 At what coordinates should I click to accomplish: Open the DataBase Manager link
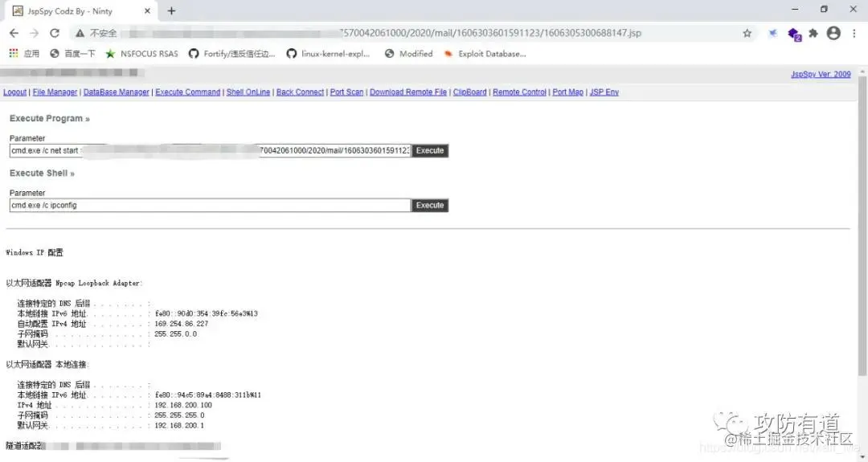pyautogui.click(x=117, y=92)
